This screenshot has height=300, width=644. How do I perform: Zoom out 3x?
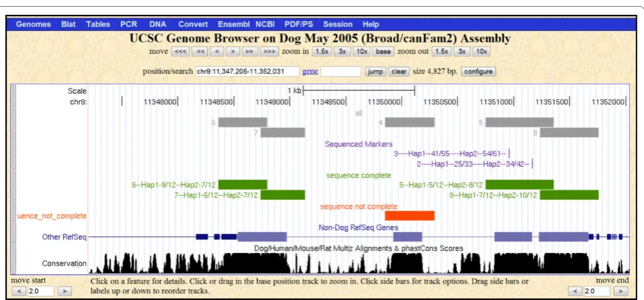click(x=461, y=52)
